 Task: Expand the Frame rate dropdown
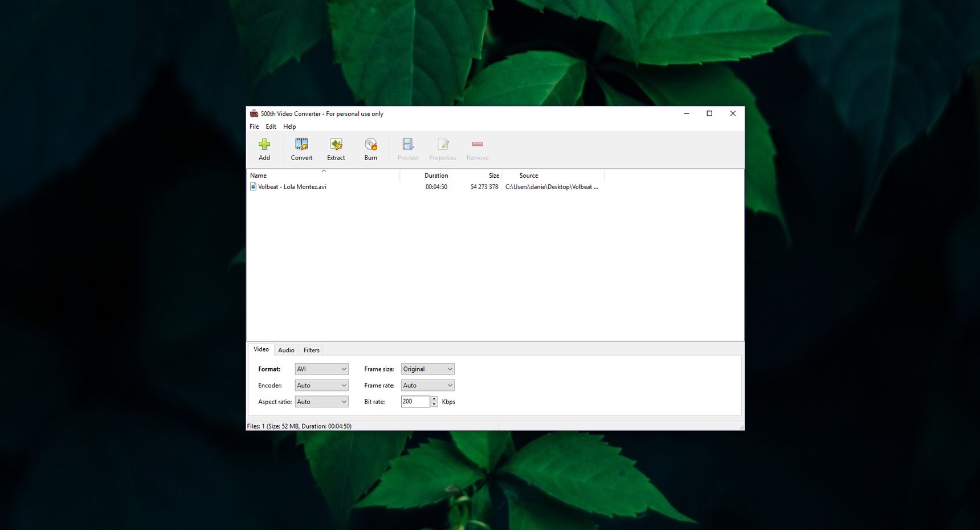coord(428,385)
